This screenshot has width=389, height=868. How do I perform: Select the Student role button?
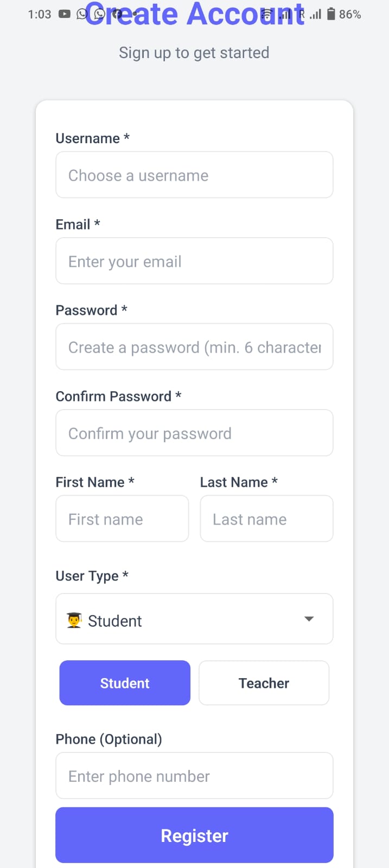125,683
